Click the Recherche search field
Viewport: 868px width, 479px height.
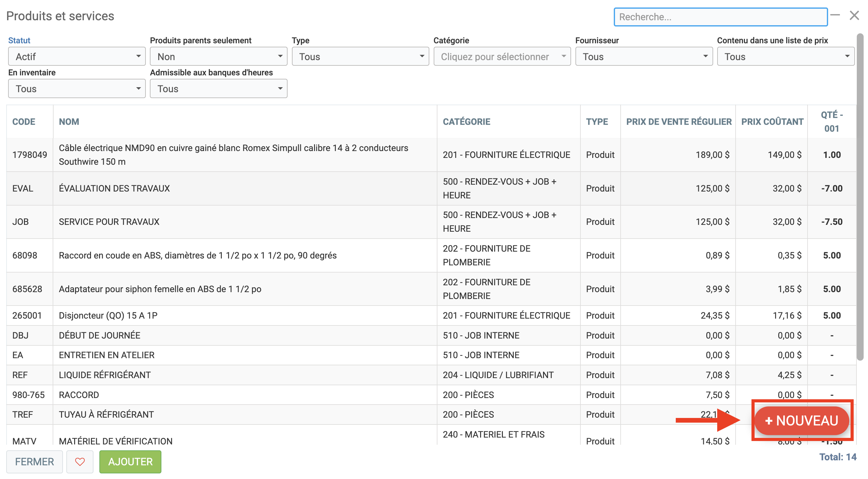[x=720, y=17]
